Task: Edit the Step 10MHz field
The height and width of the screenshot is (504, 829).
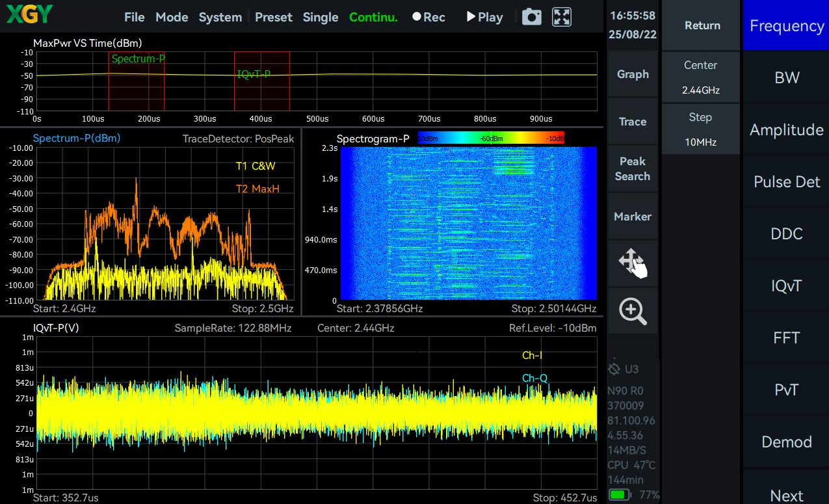Action: pos(701,129)
